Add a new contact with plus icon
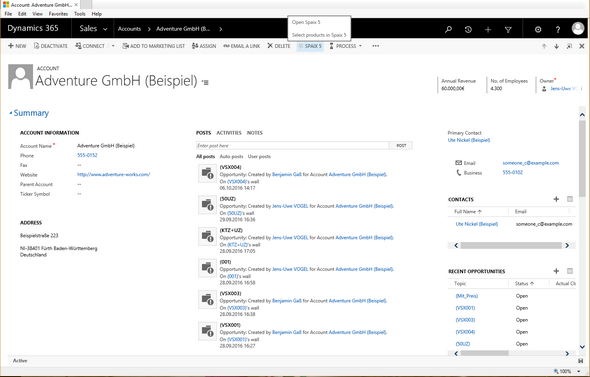 point(556,199)
